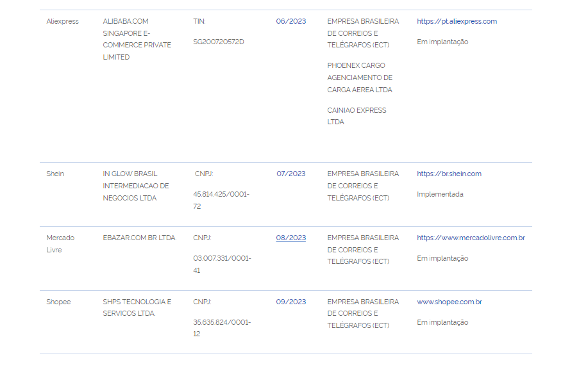Click IN GLOW BRASIL company text
Viewport: 588px width, 367px height.
click(136, 186)
